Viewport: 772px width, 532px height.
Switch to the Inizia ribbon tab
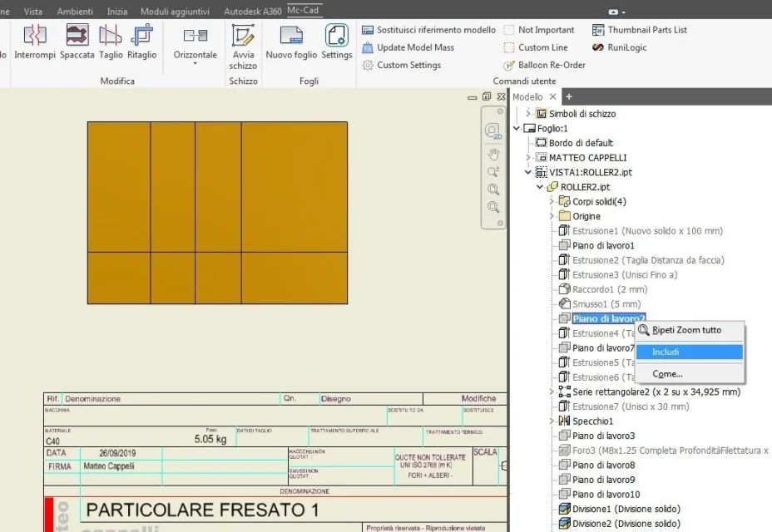click(x=117, y=12)
